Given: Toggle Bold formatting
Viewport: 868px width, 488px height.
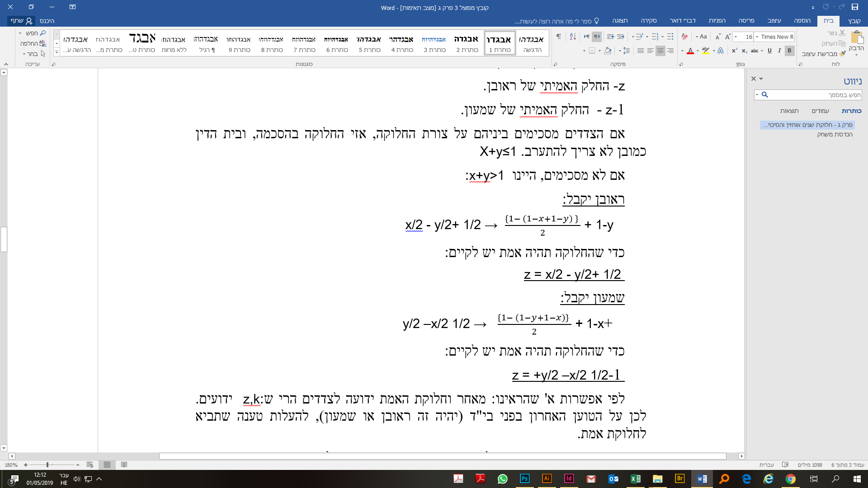Looking at the screenshot, I should [x=789, y=51].
